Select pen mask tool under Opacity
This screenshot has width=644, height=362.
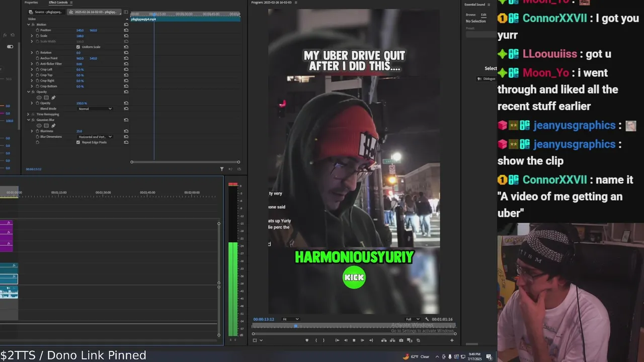[53, 98]
